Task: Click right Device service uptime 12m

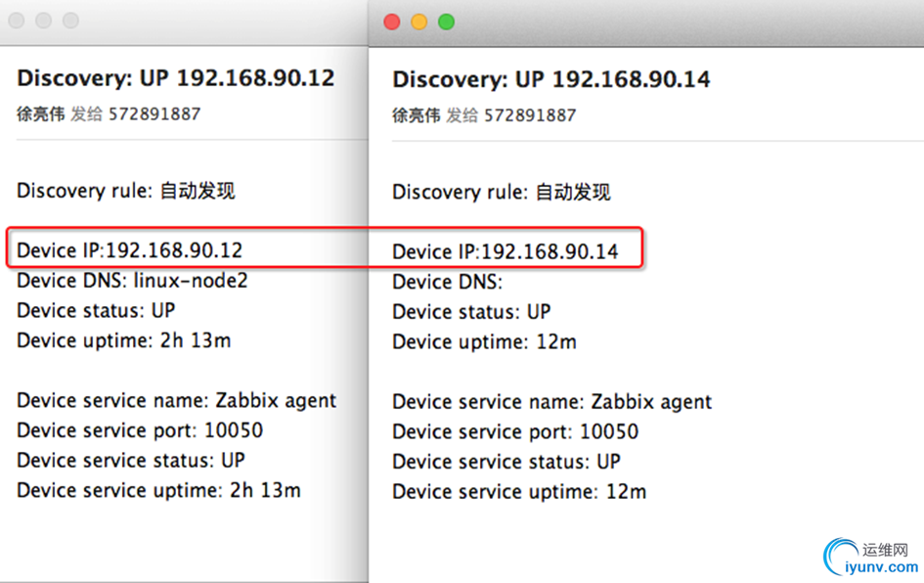Action: point(519,491)
